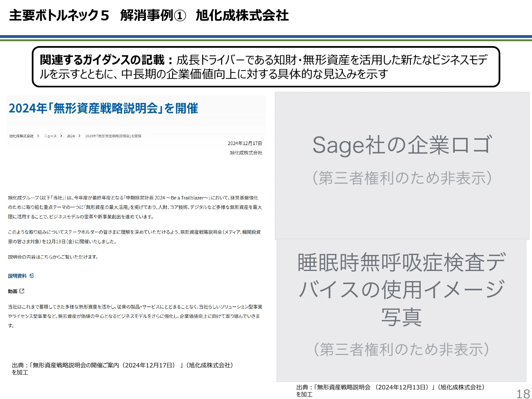Click the paragraph starting このような取り組みについて
The height and width of the screenshot is (399, 532).
coord(134,237)
